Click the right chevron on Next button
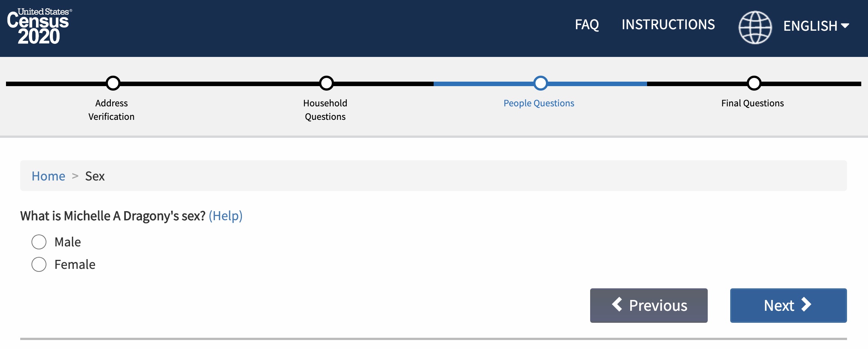This screenshot has width=868, height=349. pos(806,304)
